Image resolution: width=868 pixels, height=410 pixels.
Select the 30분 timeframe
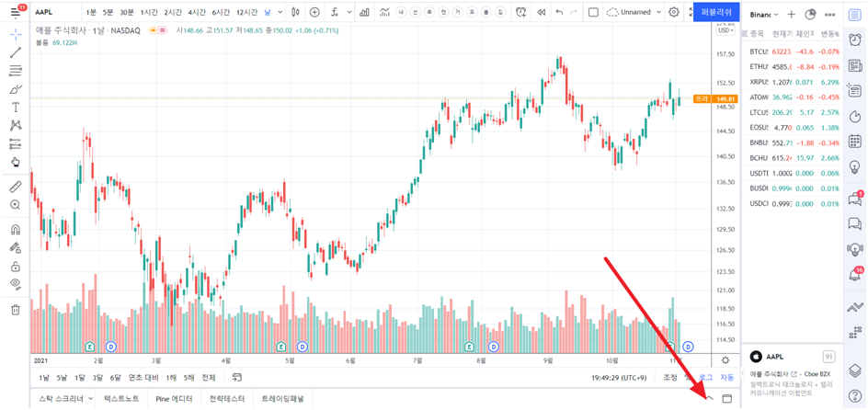[x=127, y=12]
